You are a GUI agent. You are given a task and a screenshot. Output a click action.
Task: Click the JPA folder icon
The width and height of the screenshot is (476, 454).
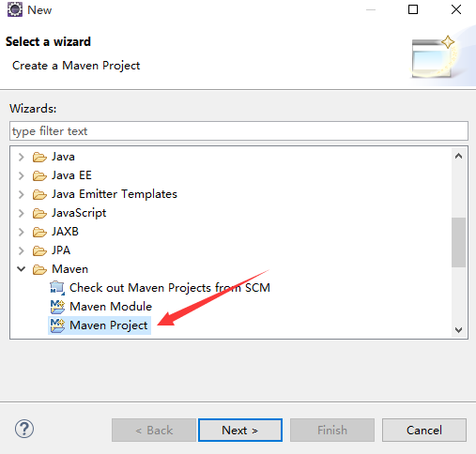[x=39, y=250]
